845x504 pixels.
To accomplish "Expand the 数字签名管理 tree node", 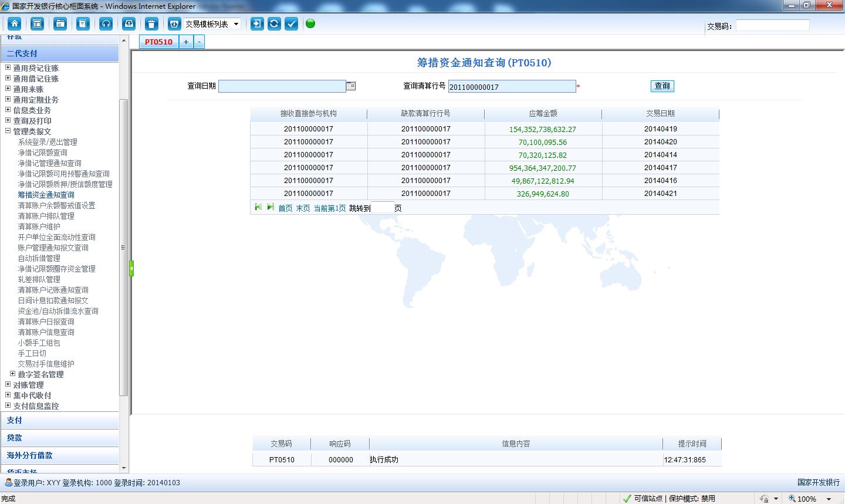I will click(x=13, y=374).
